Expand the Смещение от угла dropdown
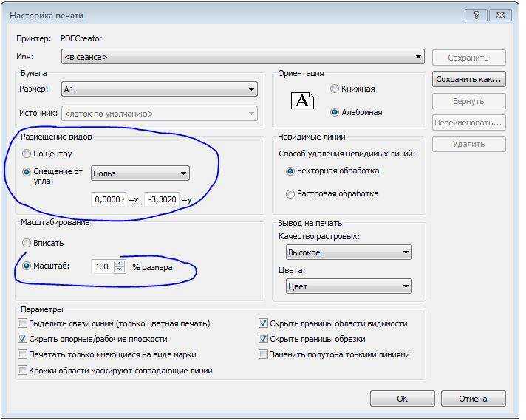This screenshot has width=526, height=420. point(140,173)
